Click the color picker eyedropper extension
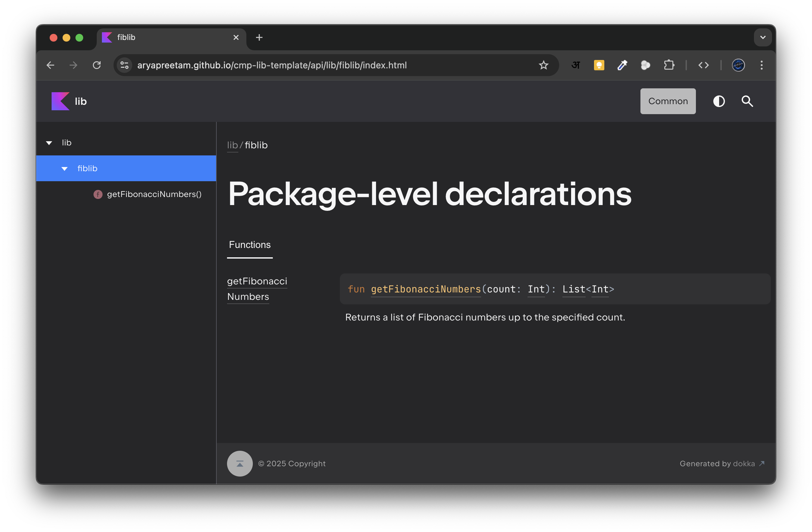The width and height of the screenshot is (812, 532). [622, 65]
